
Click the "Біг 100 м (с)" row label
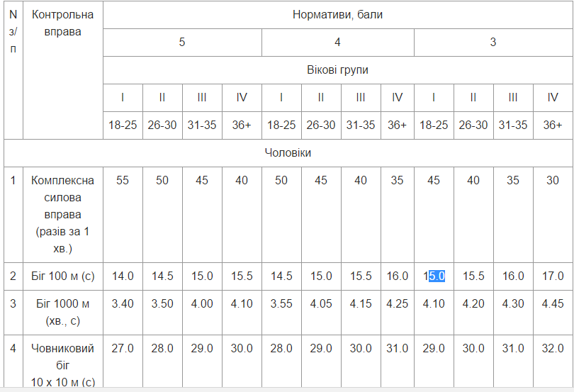(x=62, y=276)
